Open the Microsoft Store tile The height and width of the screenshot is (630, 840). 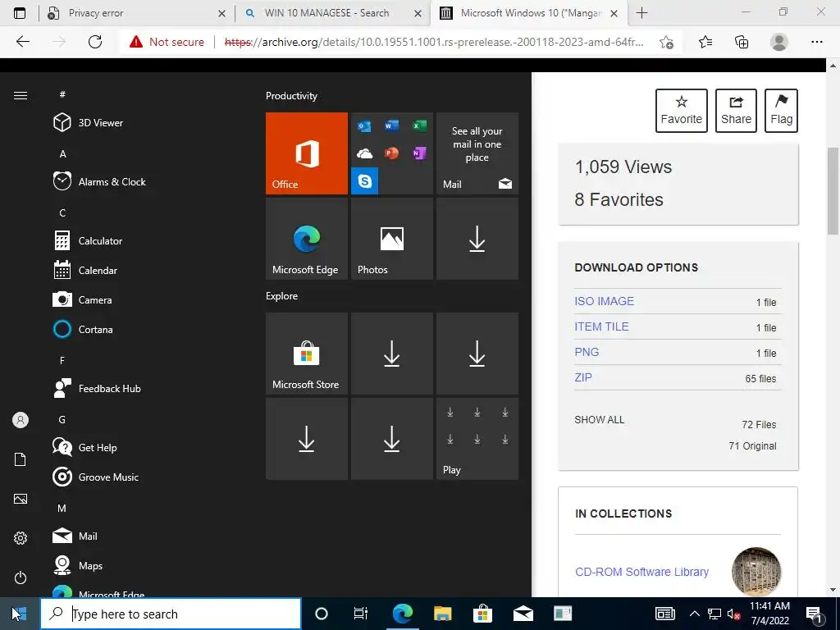(307, 354)
